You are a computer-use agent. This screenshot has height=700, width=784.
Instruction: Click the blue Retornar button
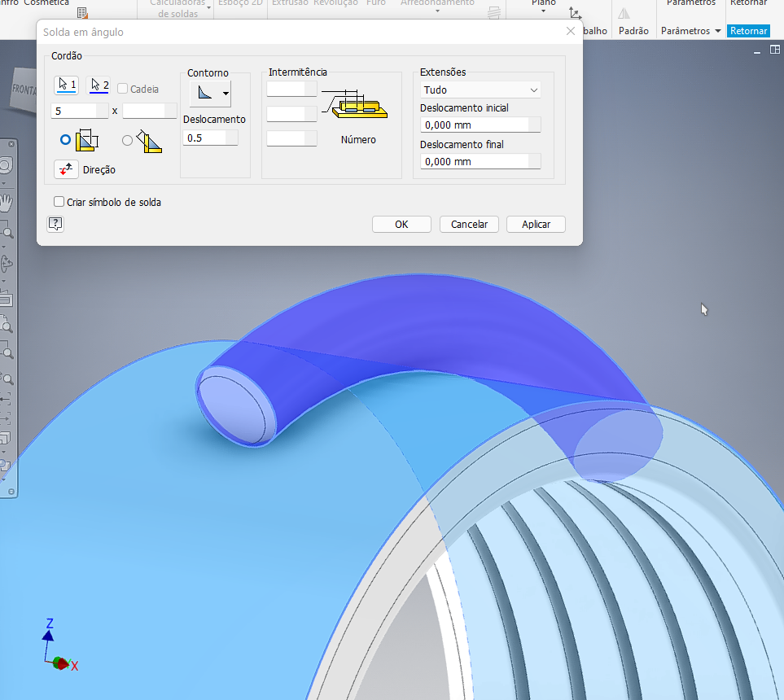click(x=748, y=31)
